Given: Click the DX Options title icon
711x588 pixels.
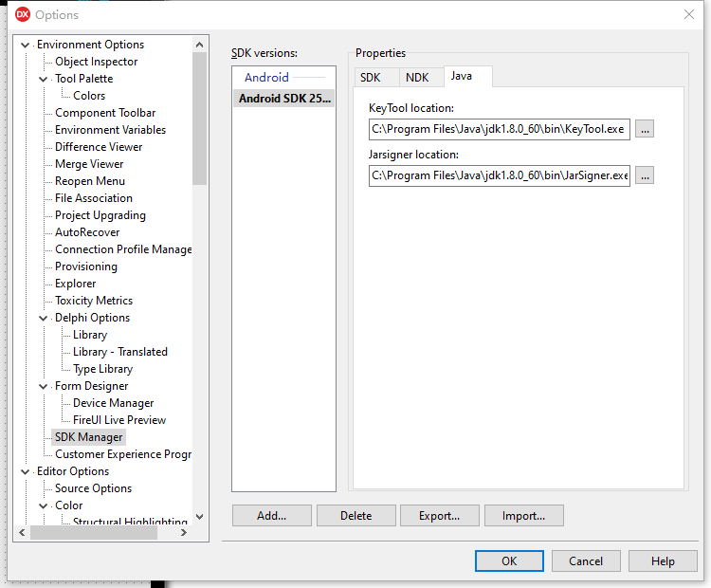Looking at the screenshot, I should (22, 14).
